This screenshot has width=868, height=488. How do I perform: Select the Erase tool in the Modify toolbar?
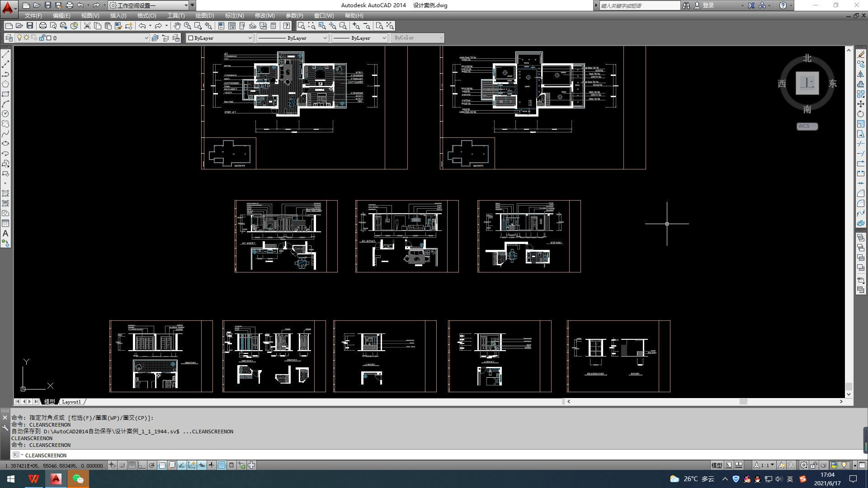pos(861,54)
